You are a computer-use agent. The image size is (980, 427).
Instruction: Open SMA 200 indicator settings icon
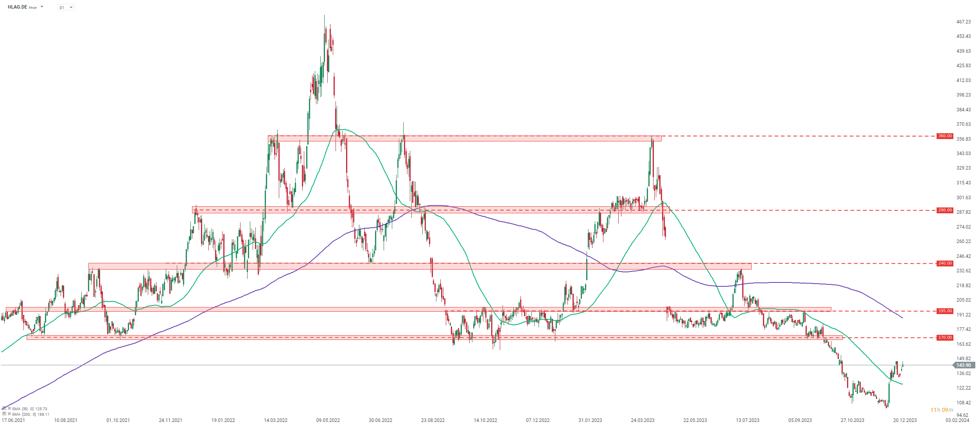4,414
